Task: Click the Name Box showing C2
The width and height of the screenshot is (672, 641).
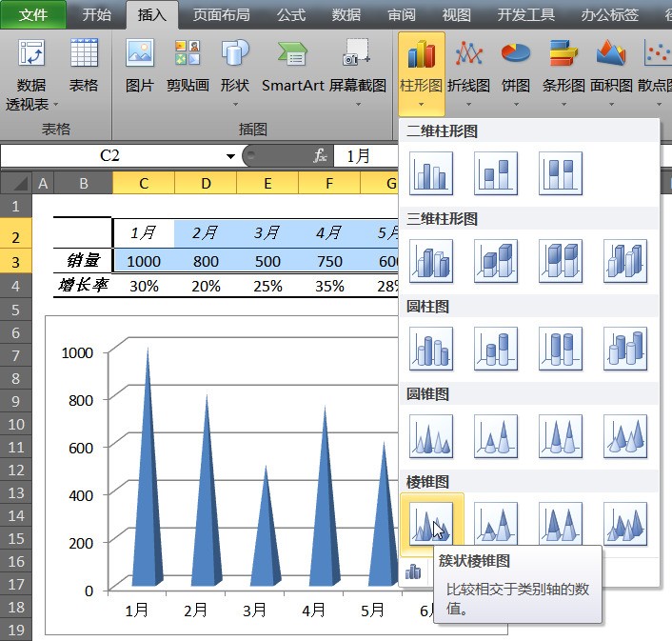Action: (x=109, y=155)
